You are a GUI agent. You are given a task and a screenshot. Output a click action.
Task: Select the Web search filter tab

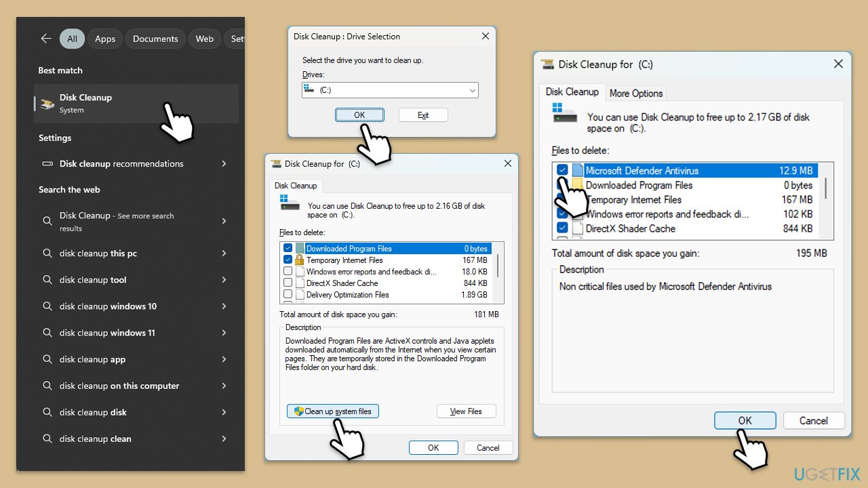pyautogui.click(x=205, y=39)
